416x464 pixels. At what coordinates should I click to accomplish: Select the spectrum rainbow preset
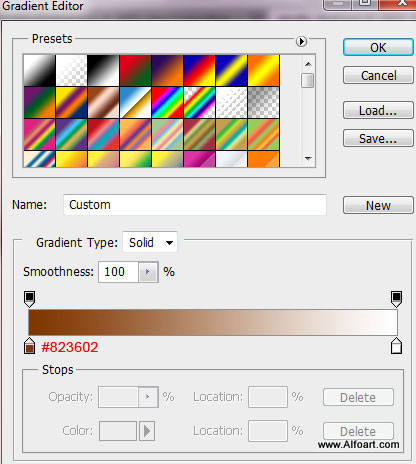167,102
